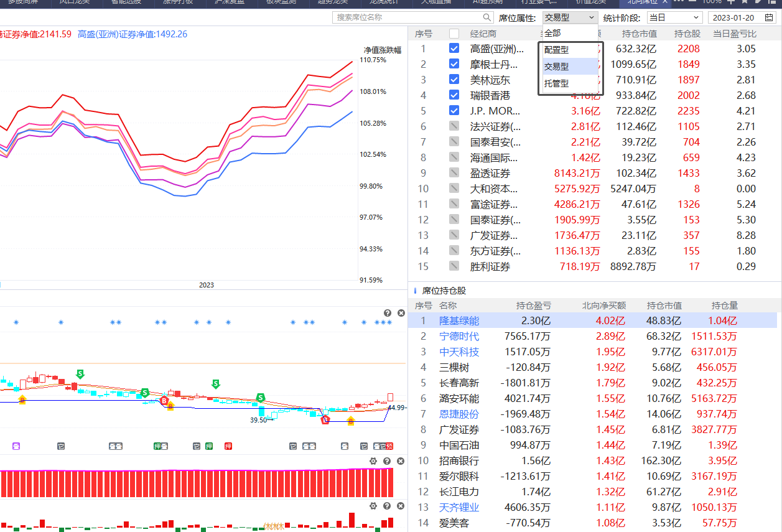The height and width of the screenshot is (532, 782).
Task: Choose 配置型 in the seat attribute list
Action: point(570,49)
